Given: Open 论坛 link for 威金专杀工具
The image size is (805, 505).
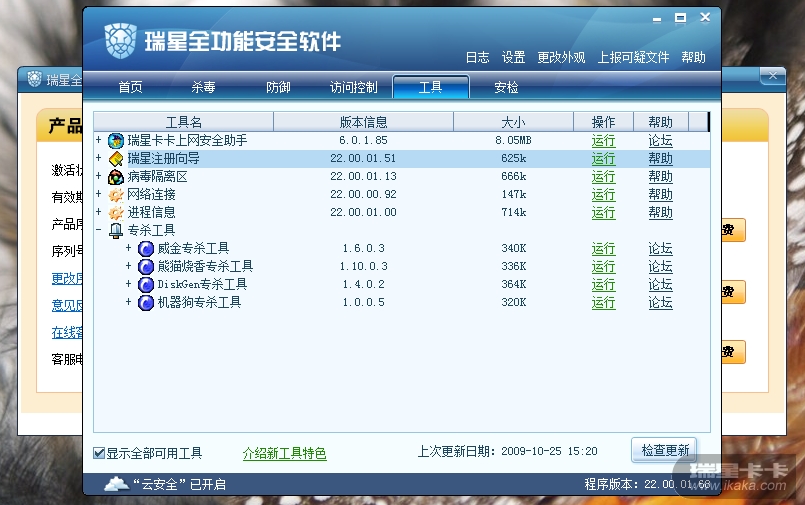Looking at the screenshot, I should (660, 248).
